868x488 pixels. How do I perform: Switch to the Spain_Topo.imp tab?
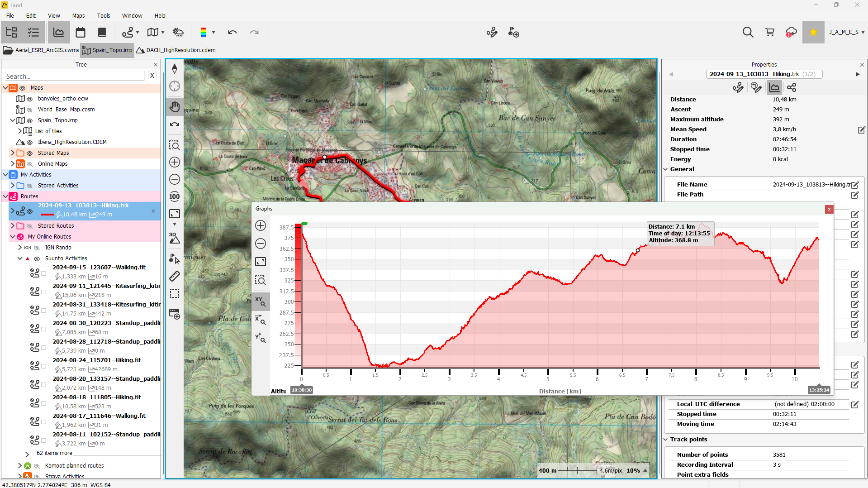coord(107,50)
